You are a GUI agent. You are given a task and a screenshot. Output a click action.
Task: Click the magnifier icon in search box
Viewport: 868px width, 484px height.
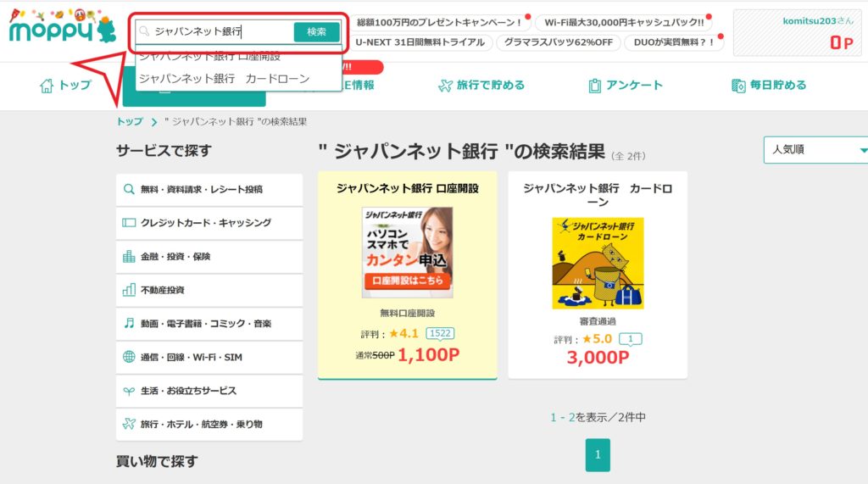click(x=144, y=31)
